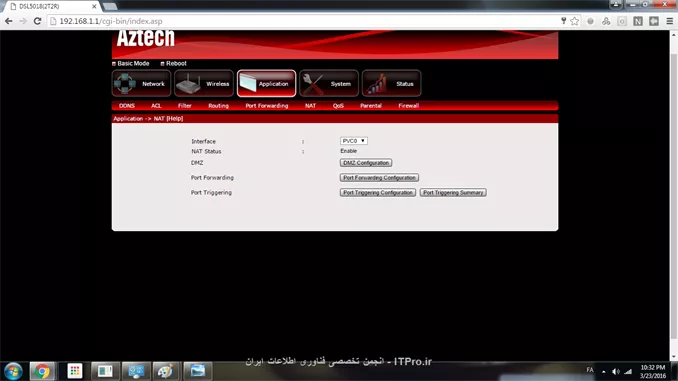Click Port Triggering Summary button

point(453,192)
